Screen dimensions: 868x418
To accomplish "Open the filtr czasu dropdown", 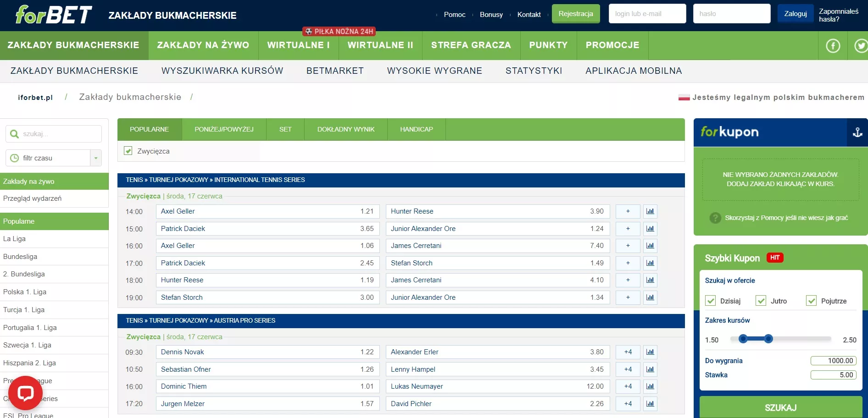I will click(x=95, y=158).
